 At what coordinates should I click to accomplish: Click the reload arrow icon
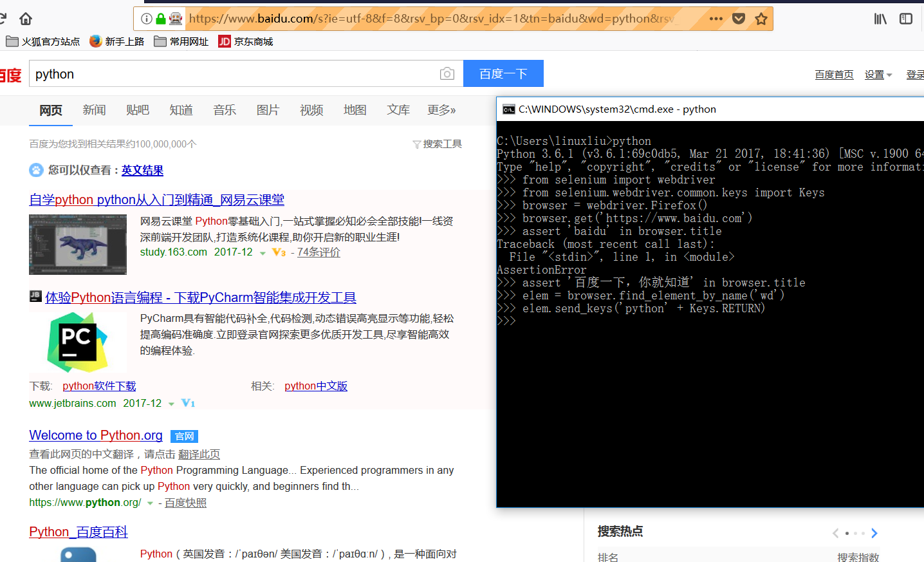coord(3,19)
